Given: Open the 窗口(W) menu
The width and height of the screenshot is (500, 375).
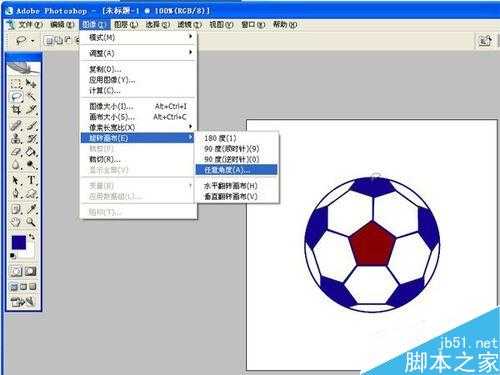Looking at the screenshot, I should coord(253,25).
